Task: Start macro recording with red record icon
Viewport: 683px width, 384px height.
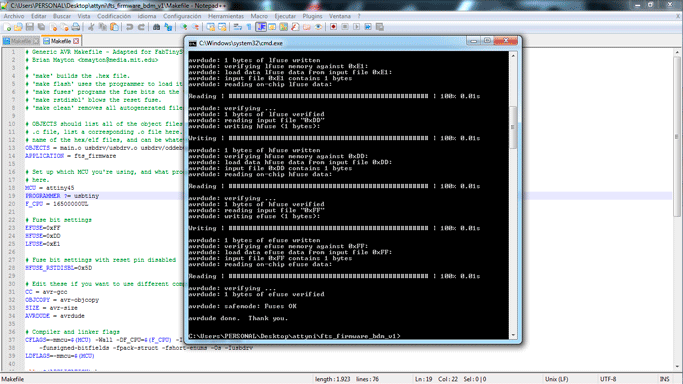Action: (333, 27)
